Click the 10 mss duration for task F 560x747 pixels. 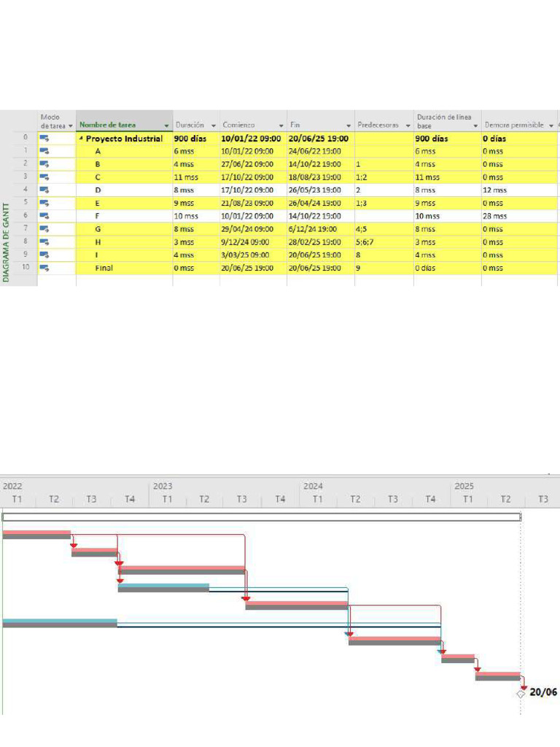186,216
